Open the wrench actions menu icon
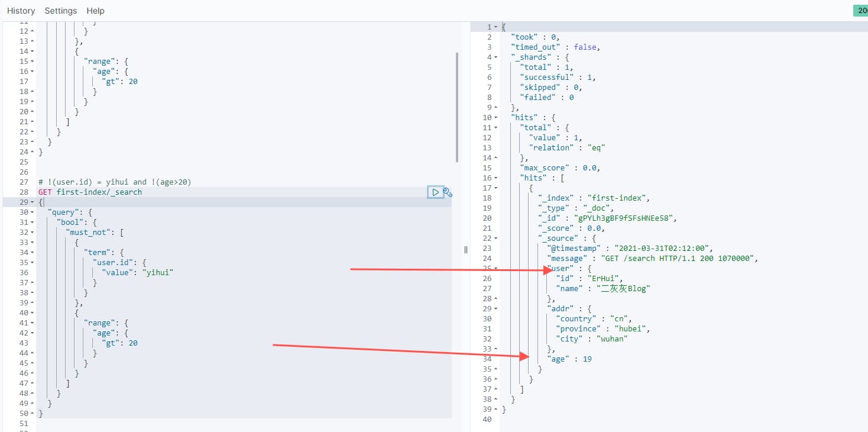The image size is (868, 432). (x=448, y=192)
